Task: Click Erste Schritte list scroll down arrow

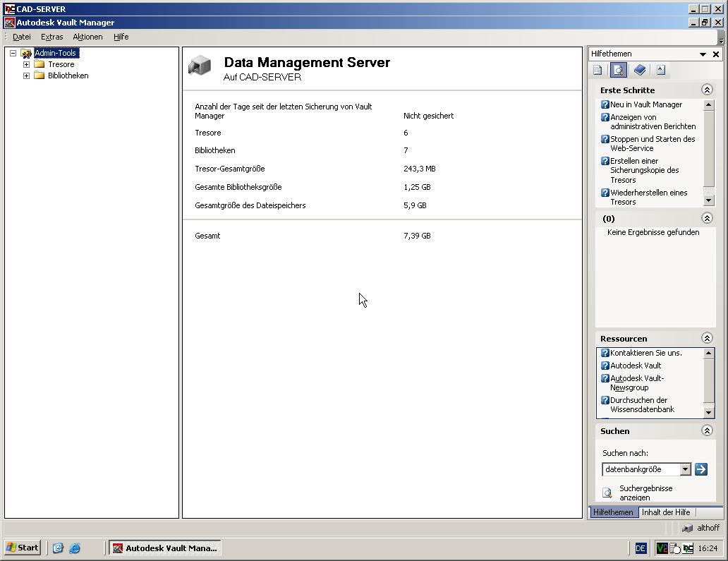Action: click(x=708, y=200)
